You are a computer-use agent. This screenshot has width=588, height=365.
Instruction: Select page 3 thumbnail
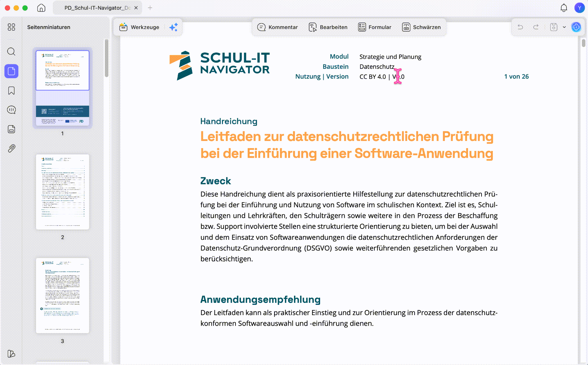pyautogui.click(x=62, y=295)
